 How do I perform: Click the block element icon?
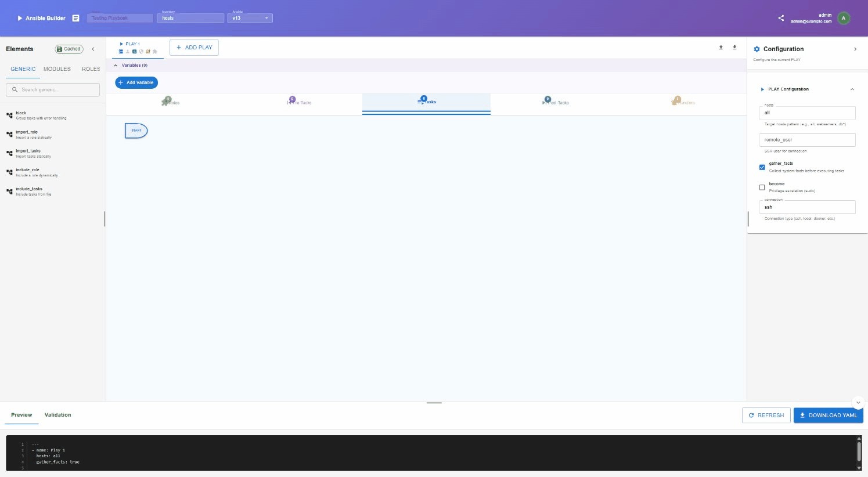(x=9, y=115)
